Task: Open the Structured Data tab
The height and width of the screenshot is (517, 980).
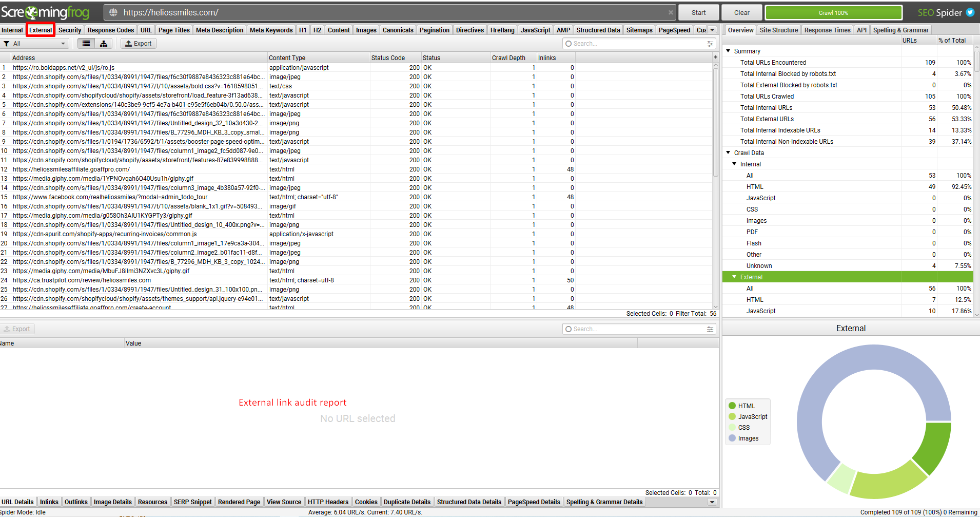Action: 598,30
